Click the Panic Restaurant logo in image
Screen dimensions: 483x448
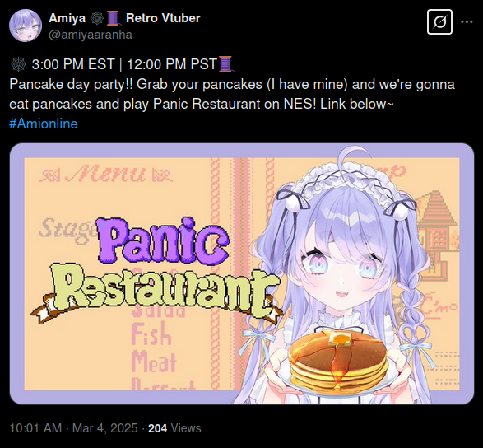(x=157, y=268)
